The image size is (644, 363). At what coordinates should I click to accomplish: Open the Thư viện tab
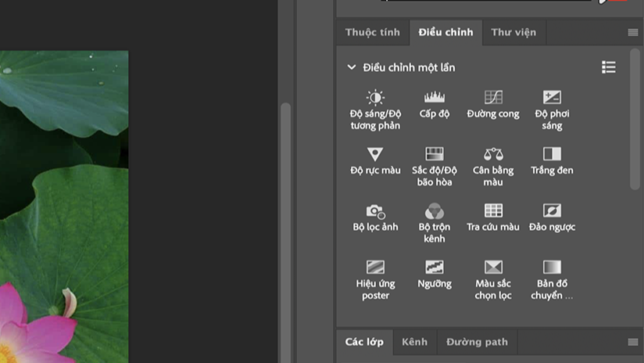(x=513, y=33)
